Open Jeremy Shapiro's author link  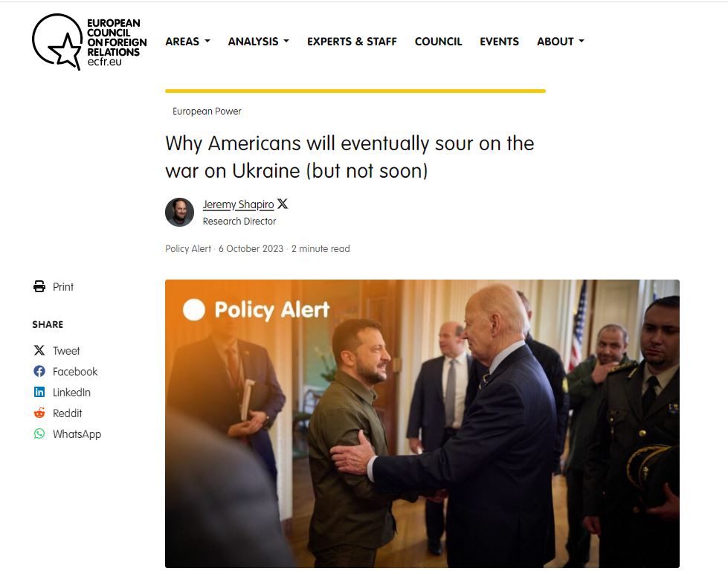click(x=238, y=204)
